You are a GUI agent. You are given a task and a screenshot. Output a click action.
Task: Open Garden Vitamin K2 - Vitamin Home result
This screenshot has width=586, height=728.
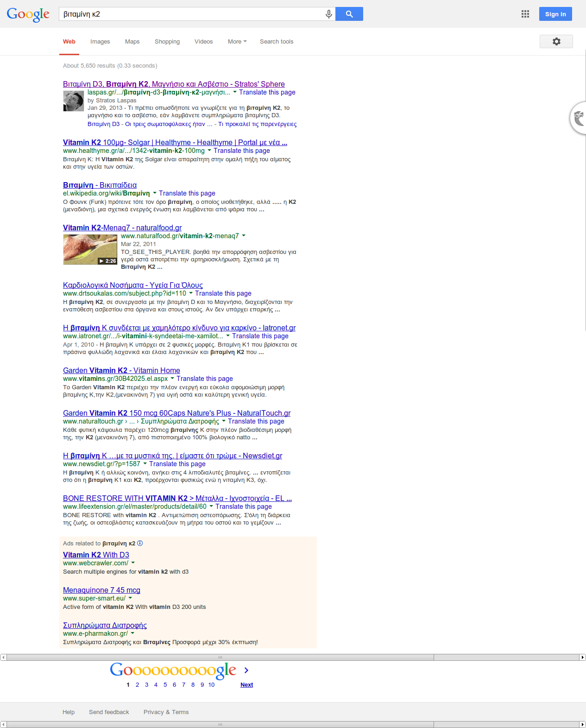point(121,370)
